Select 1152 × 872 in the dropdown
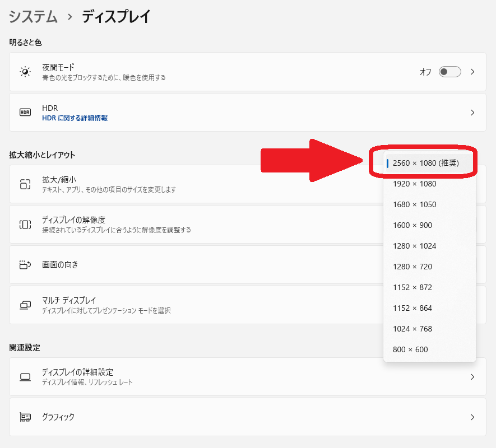This screenshot has height=448, width=496. point(429,287)
